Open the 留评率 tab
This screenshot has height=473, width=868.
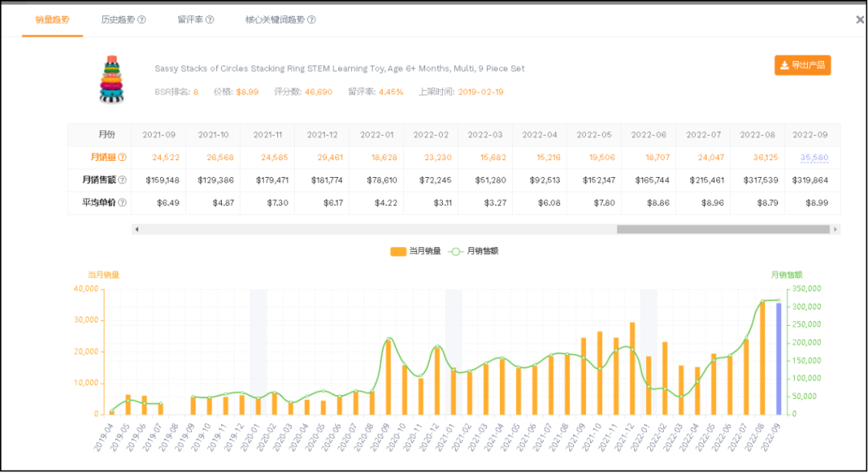(x=190, y=19)
